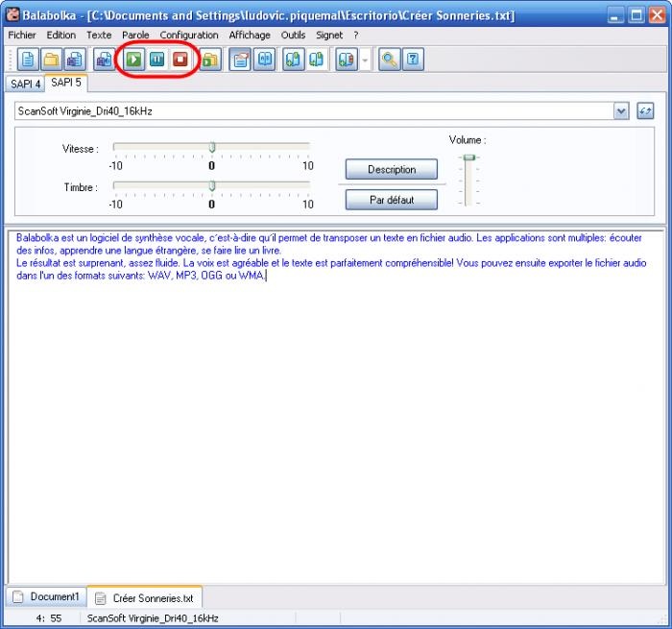Click inside the text editor area
Viewport: 672px width, 629px height.
coord(336,407)
